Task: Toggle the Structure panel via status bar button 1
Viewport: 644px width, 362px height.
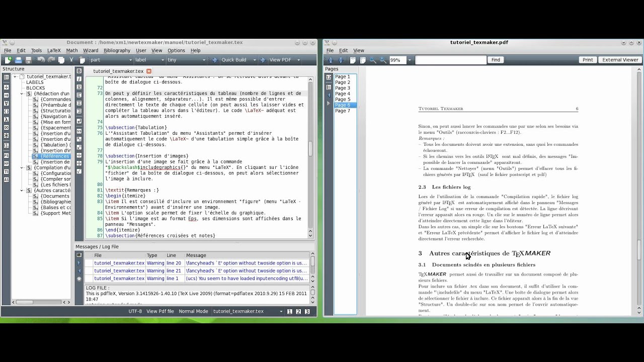Action: pyautogui.click(x=289, y=311)
